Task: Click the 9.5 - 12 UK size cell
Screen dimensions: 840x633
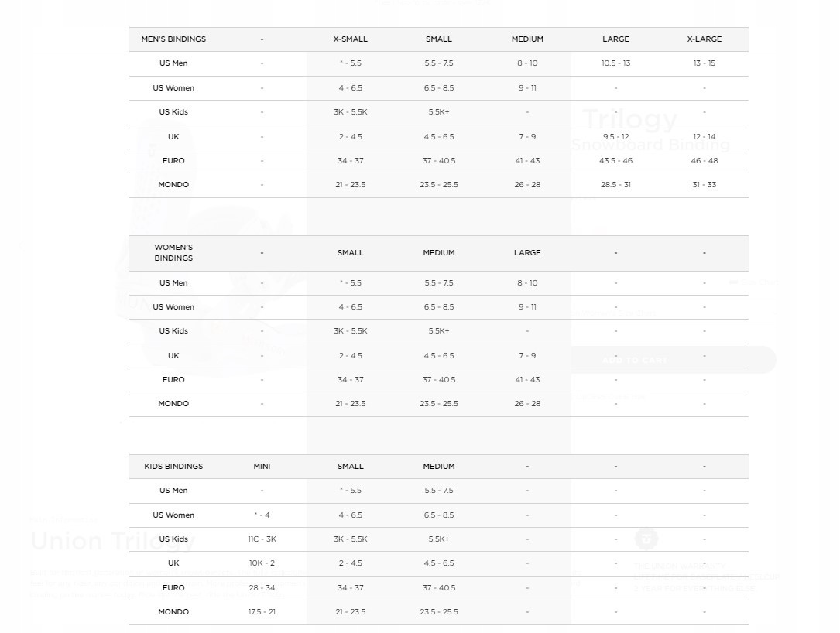Action: (x=615, y=137)
